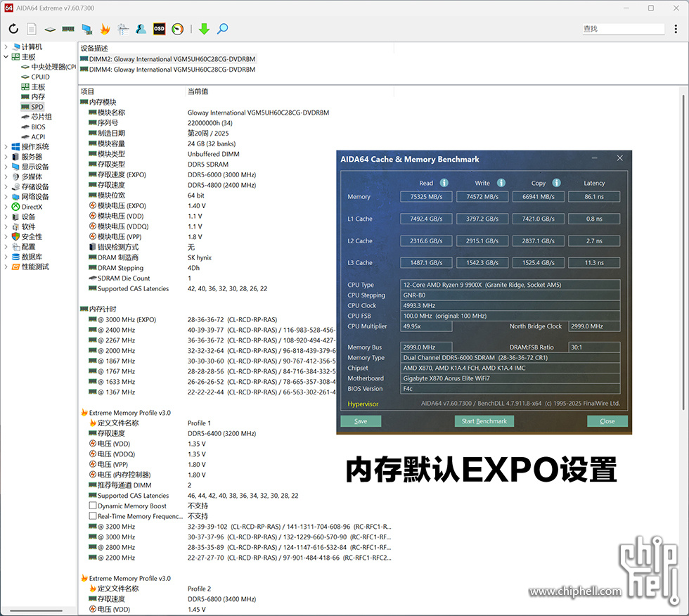Launch the memory benchmark RAM-stick toolbar icon
The height and width of the screenshot is (616, 689).
click(x=68, y=29)
